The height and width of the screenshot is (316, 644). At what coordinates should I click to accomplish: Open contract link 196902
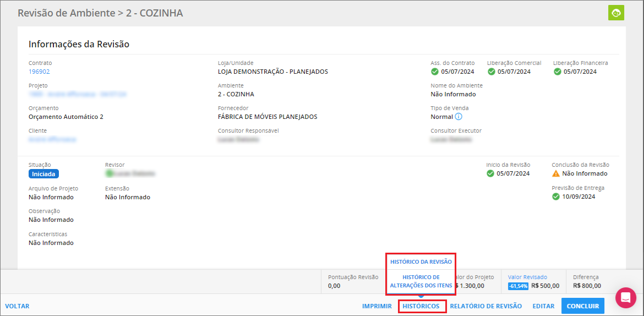[39, 72]
